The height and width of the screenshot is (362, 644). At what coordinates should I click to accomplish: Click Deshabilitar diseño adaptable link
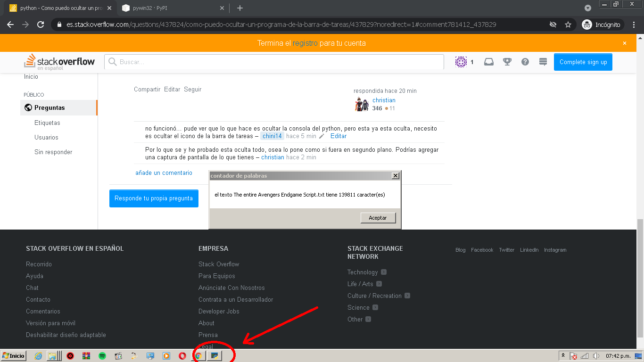pos(66,335)
